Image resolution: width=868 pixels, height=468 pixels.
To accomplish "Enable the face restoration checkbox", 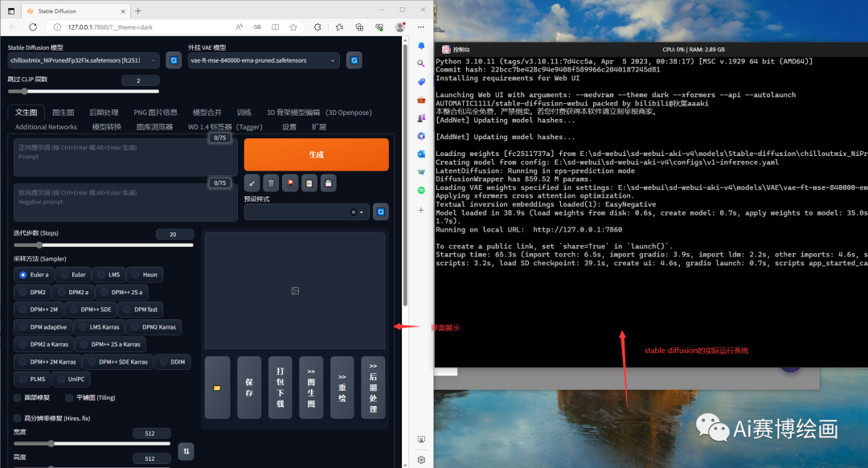I will 17,398.
